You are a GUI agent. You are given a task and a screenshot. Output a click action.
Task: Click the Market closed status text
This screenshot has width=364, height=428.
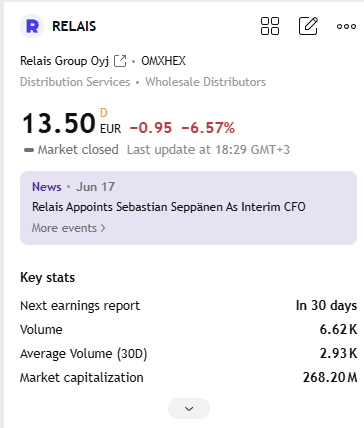[x=78, y=150]
